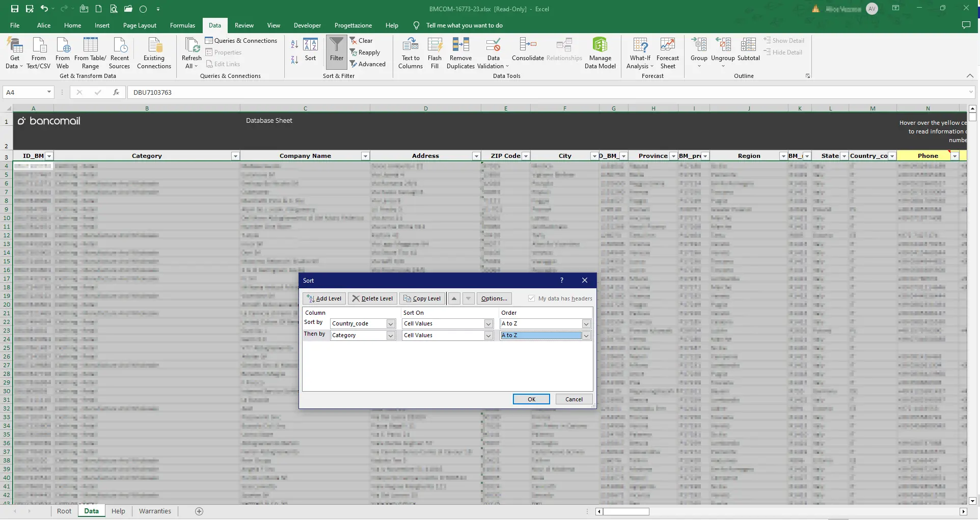Expand the Name Box dropdown
This screenshot has width=980, height=520.
pos(49,92)
